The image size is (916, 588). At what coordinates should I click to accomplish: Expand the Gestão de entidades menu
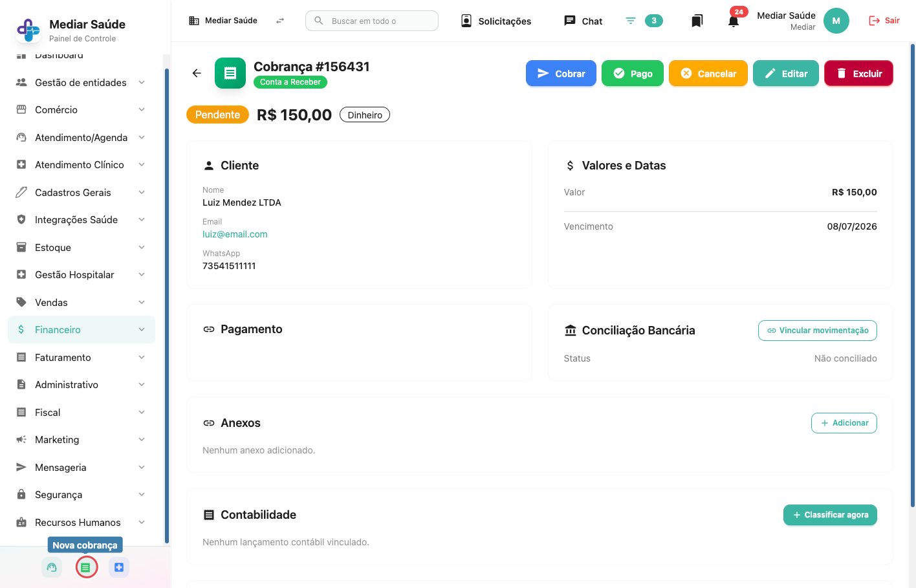point(82,82)
